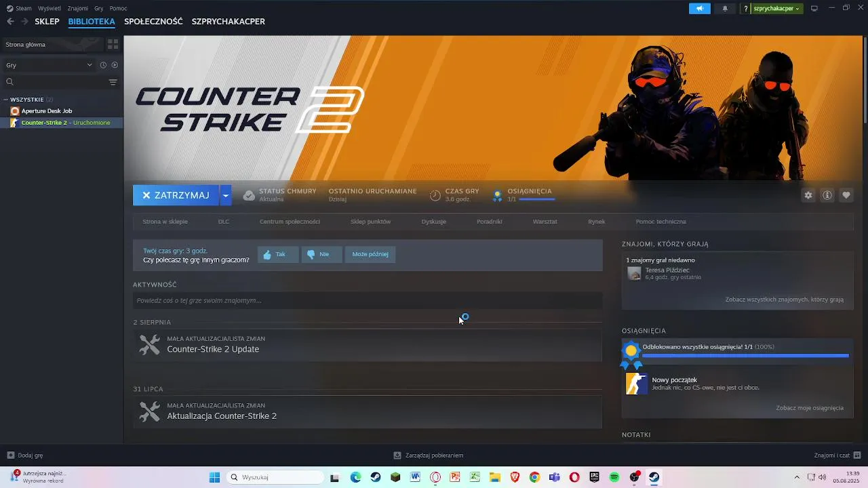
Task: Click the back navigation arrow
Action: 10,22
